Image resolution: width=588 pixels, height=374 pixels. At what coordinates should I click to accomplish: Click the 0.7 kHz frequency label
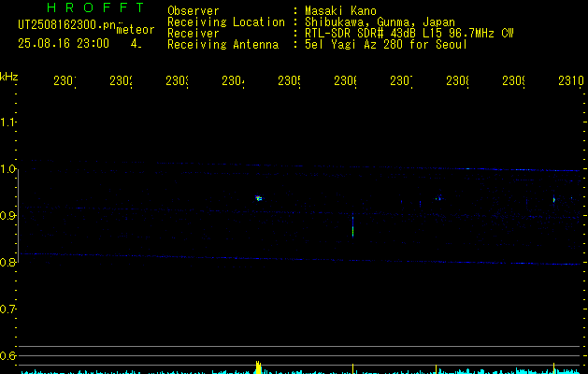pos(7,309)
